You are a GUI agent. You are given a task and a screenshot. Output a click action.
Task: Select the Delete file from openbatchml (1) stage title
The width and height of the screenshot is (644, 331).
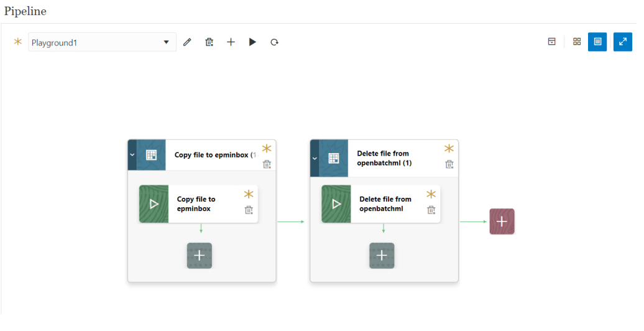[384, 158]
